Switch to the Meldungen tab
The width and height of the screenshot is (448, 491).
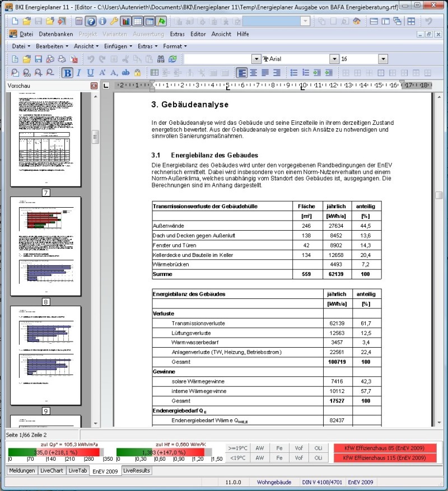coord(22,470)
